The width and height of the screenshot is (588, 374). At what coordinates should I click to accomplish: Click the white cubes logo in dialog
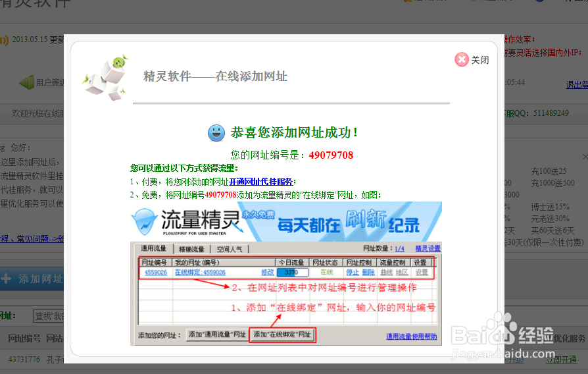point(106,78)
